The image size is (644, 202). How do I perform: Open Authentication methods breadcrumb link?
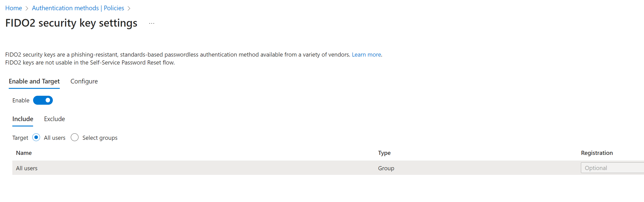pos(65,8)
